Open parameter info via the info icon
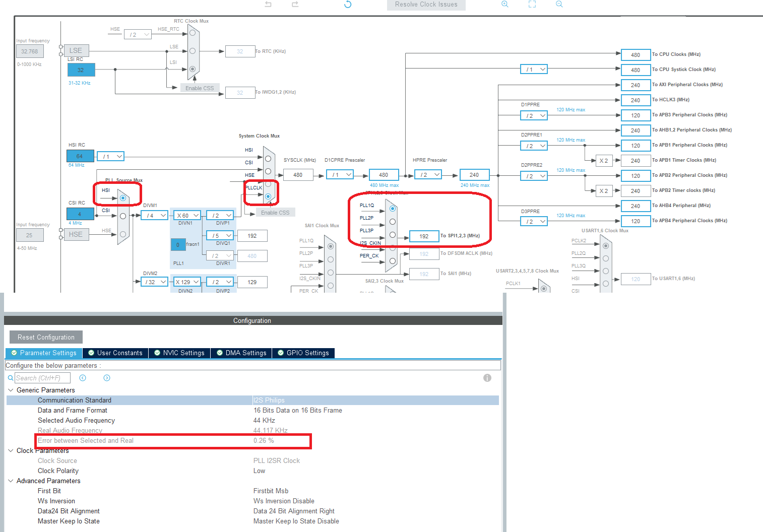Viewport: 763px width, 532px height. [487, 378]
